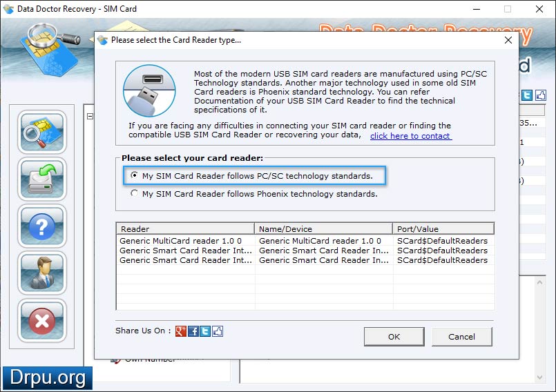Click the Name/Device column header
The width and height of the screenshot is (556, 392).
[x=323, y=229]
